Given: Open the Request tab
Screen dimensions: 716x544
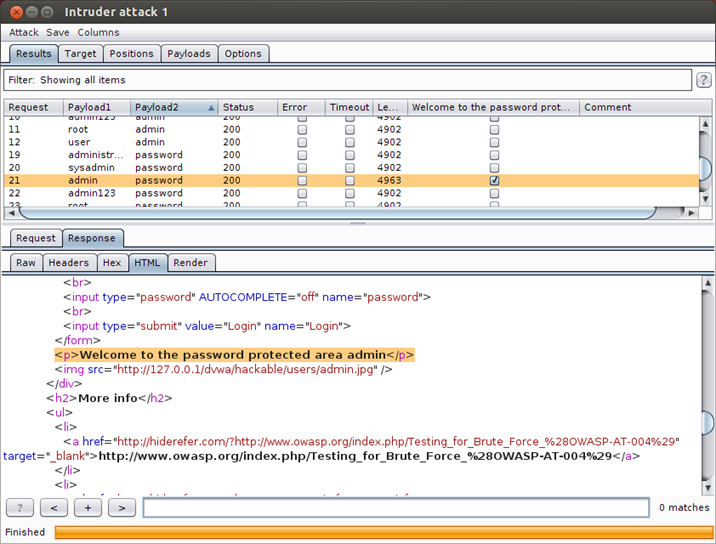Looking at the screenshot, I should tap(36, 238).
